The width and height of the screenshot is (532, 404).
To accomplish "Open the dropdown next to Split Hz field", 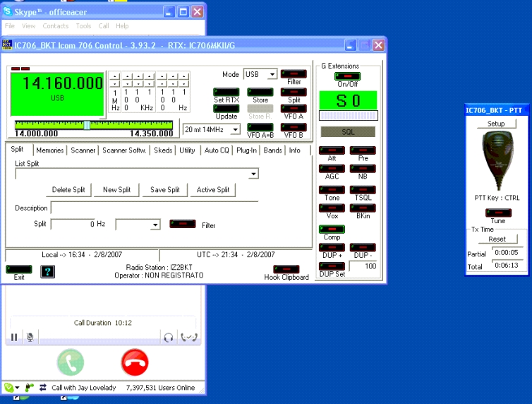I will (x=155, y=225).
